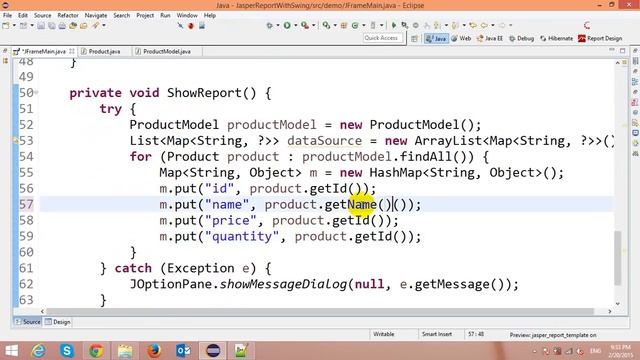Click the green Run button icon
The image size is (640, 360).
287,26
